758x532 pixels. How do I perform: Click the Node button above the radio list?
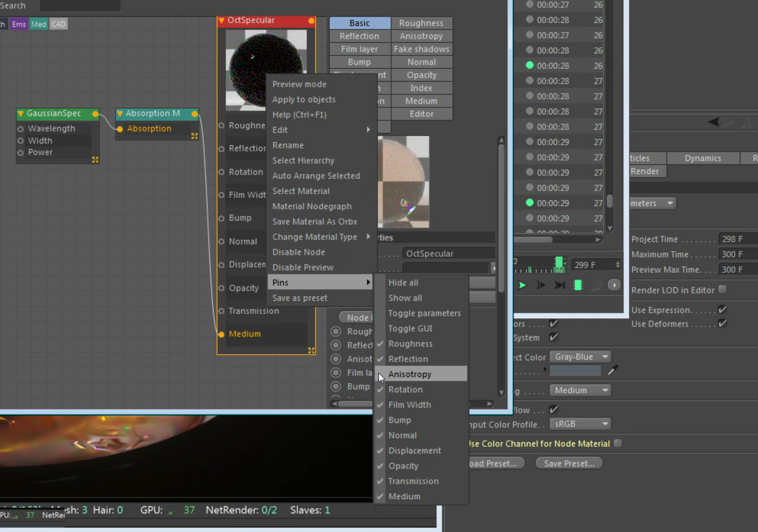356,318
